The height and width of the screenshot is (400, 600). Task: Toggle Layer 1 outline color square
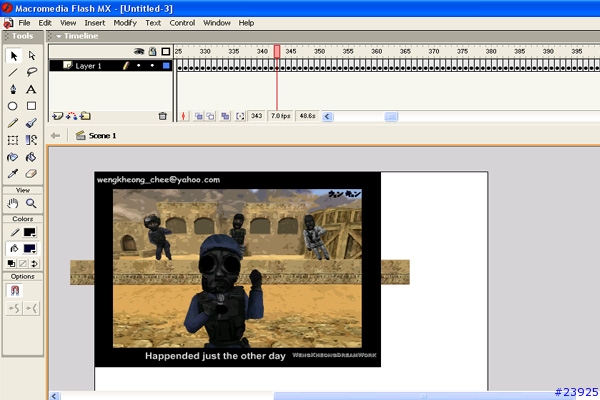pyautogui.click(x=166, y=66)
